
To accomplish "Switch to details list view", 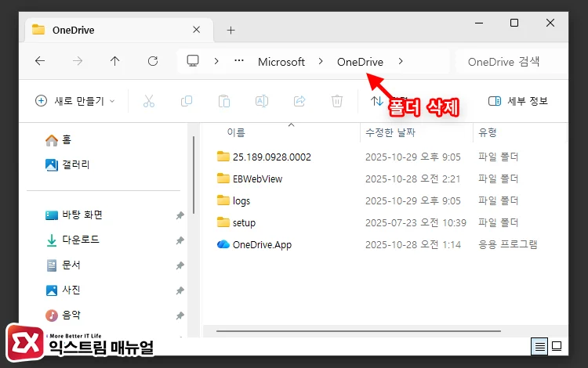I will point(539,346).
